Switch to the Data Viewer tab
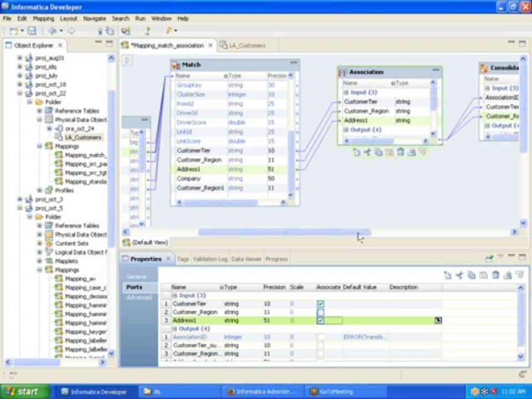Image resolution: width=532 pixels, height=399 pixels. (x=246, y=259)
